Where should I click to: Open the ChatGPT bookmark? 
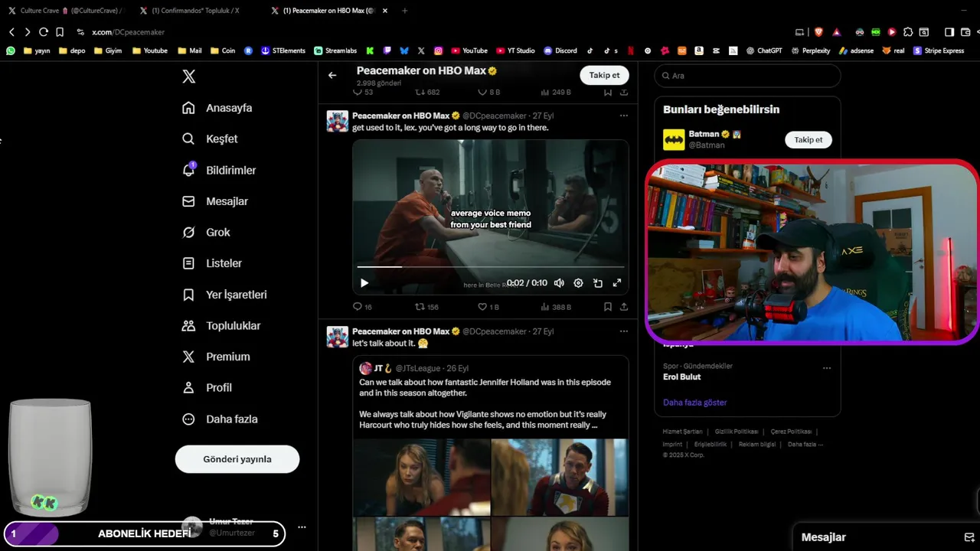(763, 51)
